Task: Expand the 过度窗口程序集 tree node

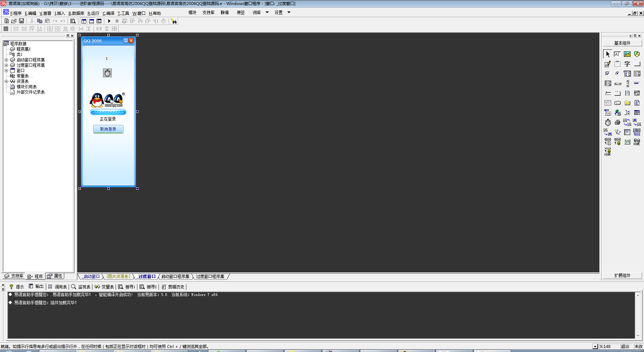Action: (x=6, y=65)
